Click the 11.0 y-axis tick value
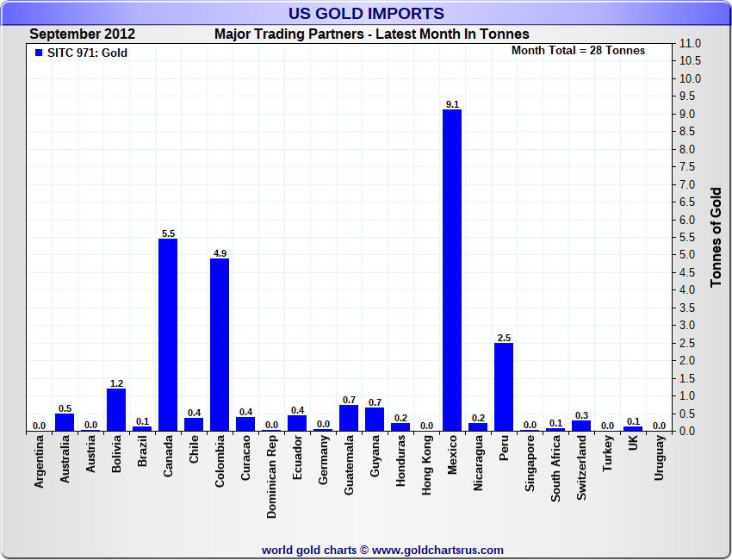The width and height of the screenshot is (732, 560). pos(691,43)
